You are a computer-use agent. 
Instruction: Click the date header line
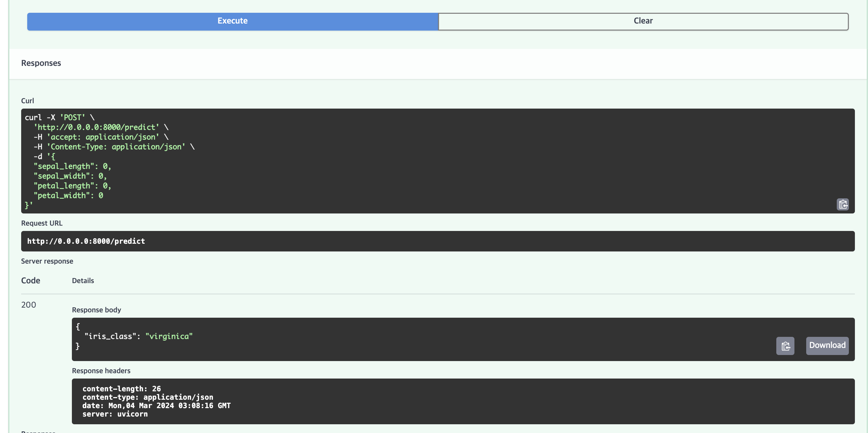pos(156,405)
